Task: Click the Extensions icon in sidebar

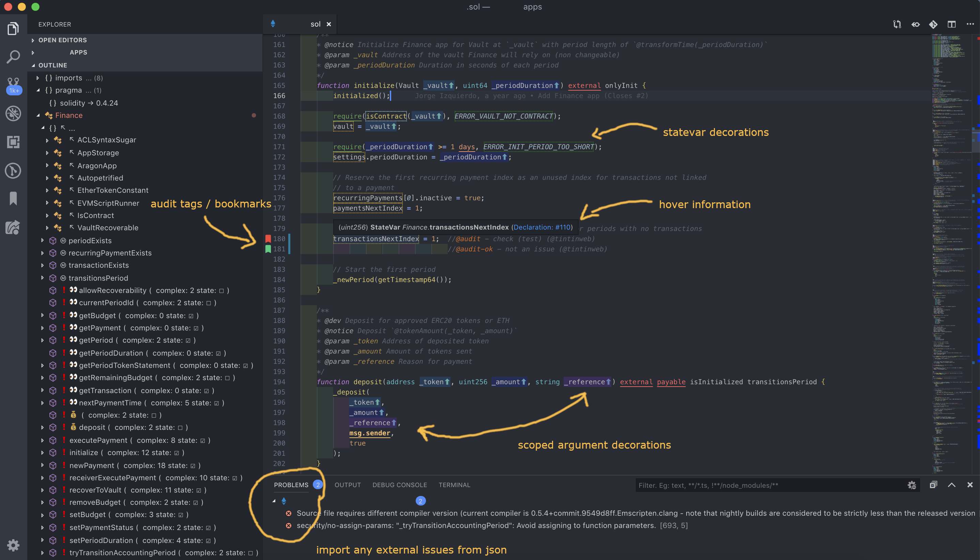Action: pos(14,141)
